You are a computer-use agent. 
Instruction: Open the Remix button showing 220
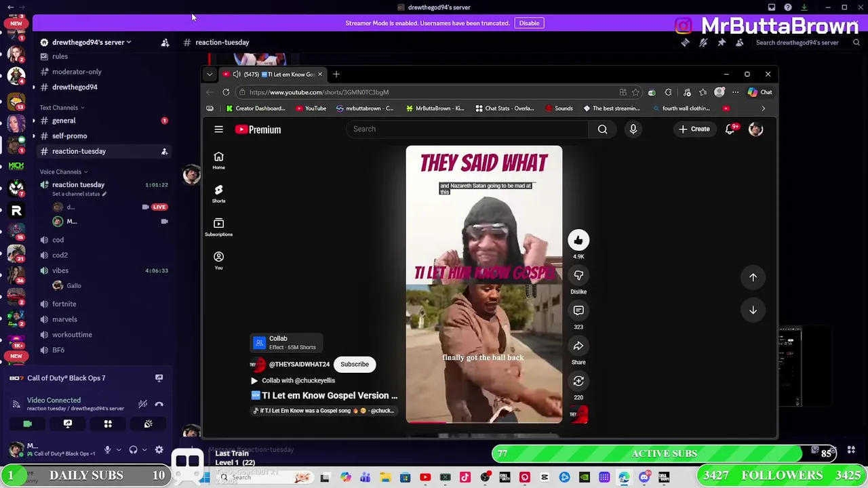click(578, 381)
